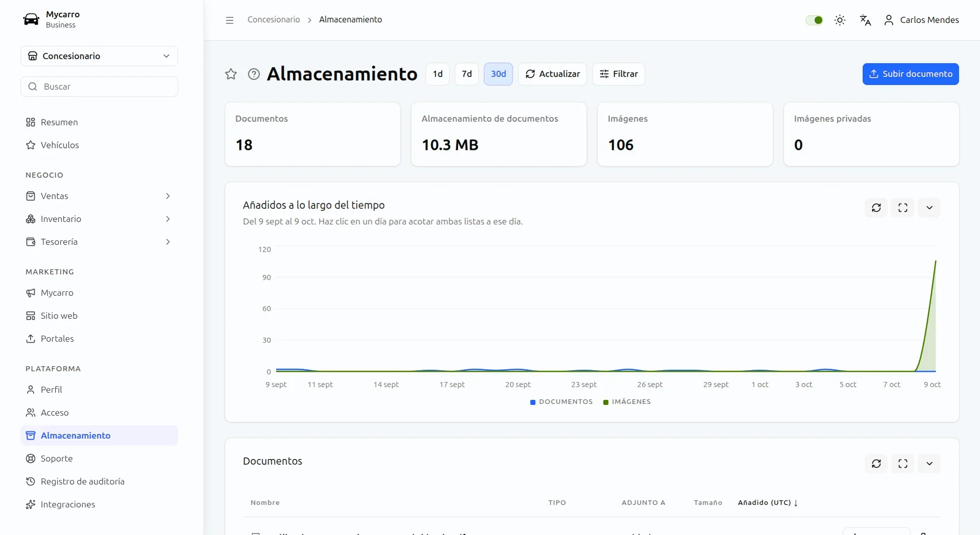Expand the Añadidos chart to fullscreen
This screenshot has width=980, height=535.
(x=903, y=208)
